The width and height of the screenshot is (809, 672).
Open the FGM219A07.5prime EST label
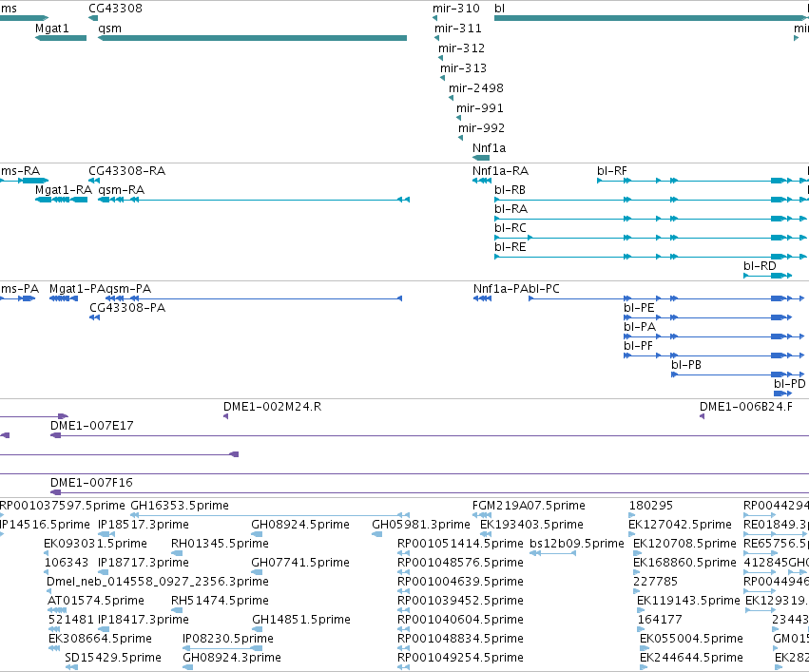pyautogui.click(x=529, y=506)
